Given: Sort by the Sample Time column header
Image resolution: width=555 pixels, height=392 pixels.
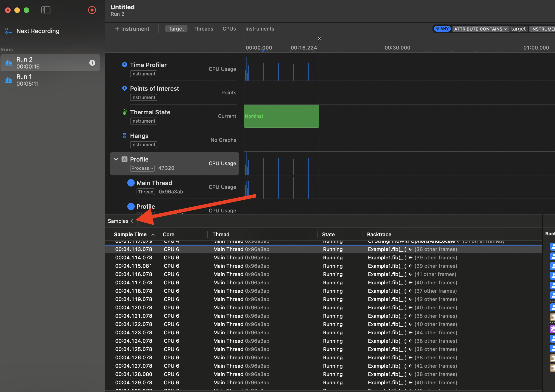Looking at the screenshot, I should [x=131, y=234].
